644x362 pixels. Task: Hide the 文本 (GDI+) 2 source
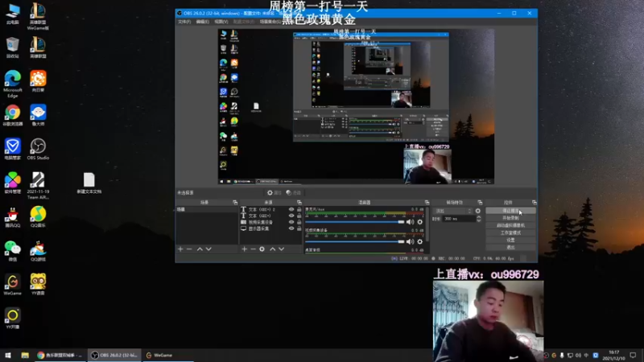[291, 209]
